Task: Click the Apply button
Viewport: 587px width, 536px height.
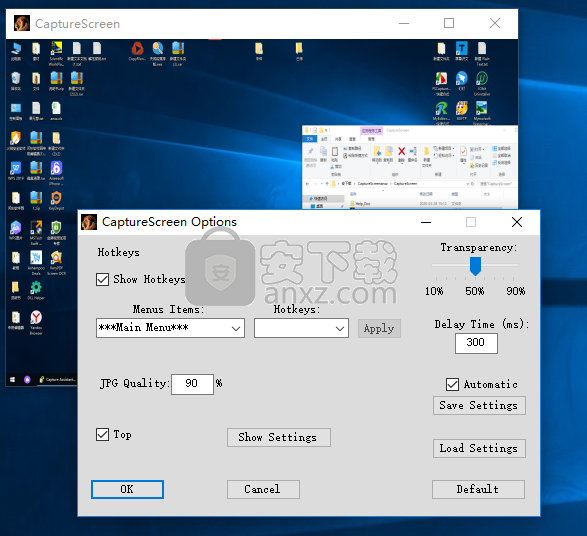Action: click(x=379, y=328)
